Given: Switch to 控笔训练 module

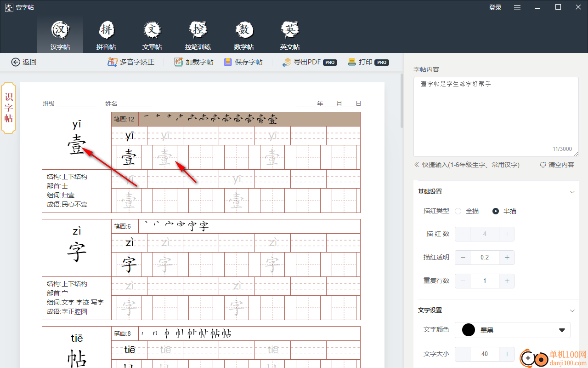Looking at the screenshot, I should point(198,35).
